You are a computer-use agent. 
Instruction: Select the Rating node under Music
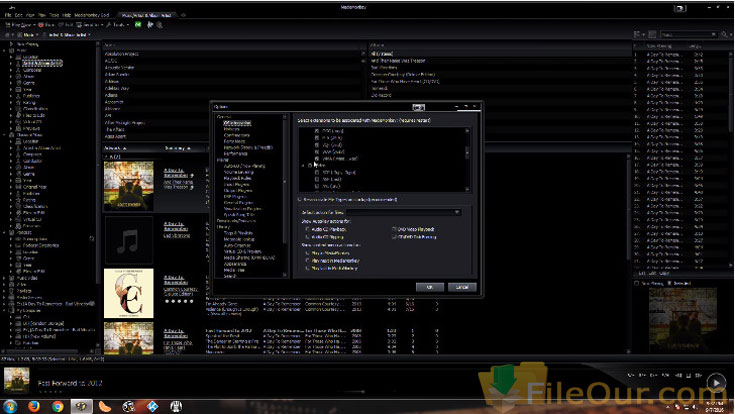coord(29,102)
